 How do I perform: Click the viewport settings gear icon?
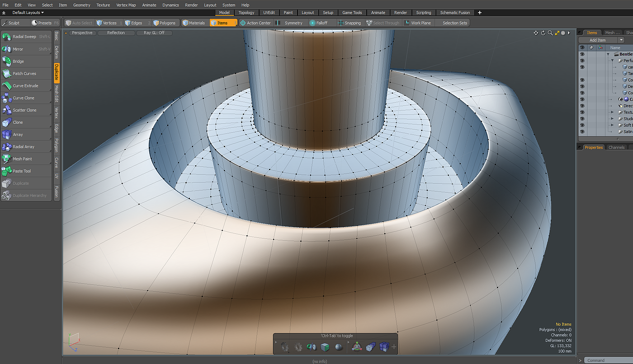click(563, 33)
